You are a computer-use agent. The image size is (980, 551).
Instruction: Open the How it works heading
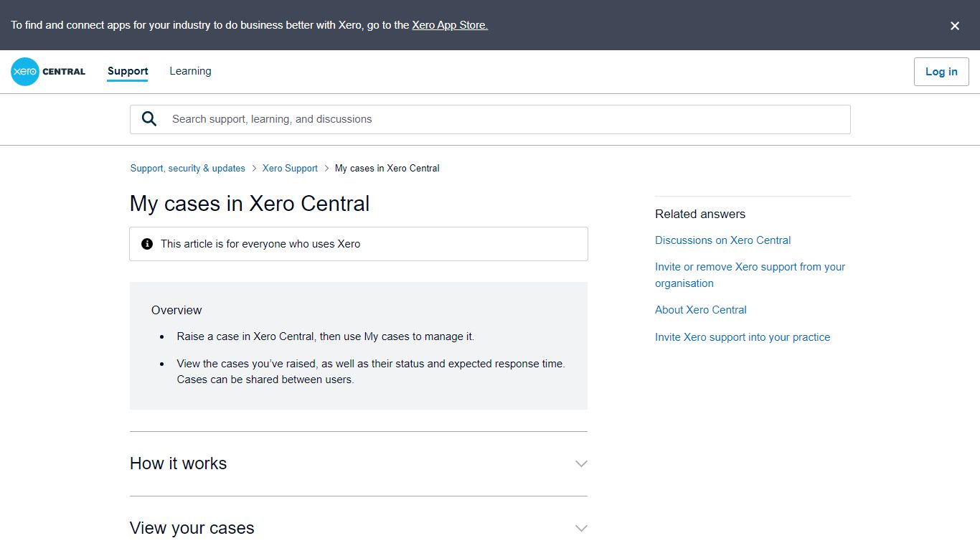click(x=179, y=463)
